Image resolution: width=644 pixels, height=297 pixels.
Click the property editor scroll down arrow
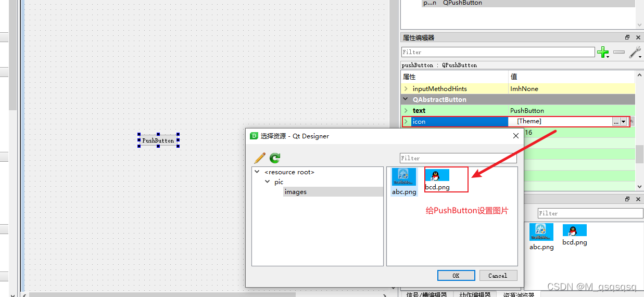(x=639, y=187)
